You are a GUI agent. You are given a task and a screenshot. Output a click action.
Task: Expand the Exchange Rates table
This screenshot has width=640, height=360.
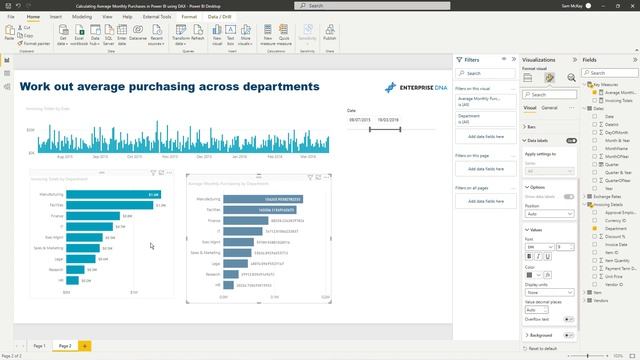pos(585,196)
